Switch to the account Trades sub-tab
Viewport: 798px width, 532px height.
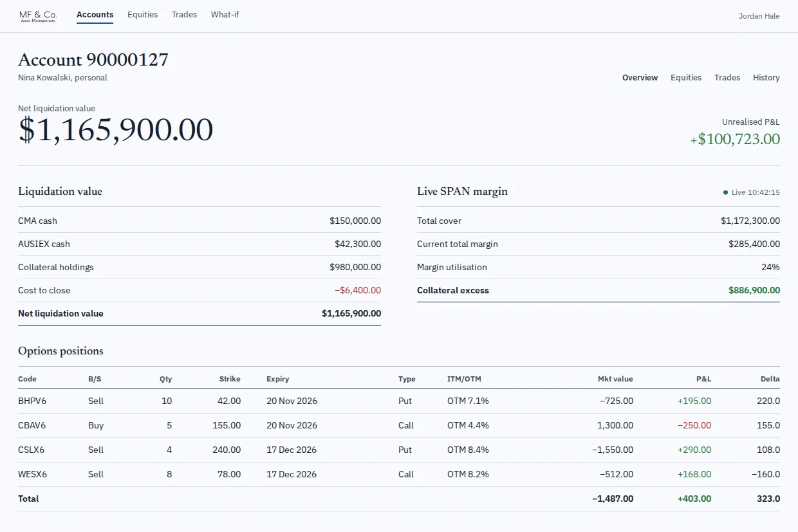coord(727,78)
